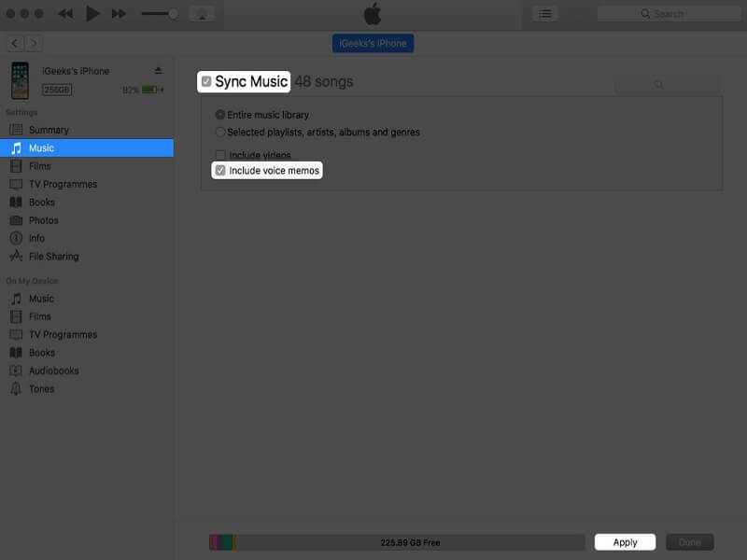Open Films under Settings sidebar
Image resolution: width=747 pixels, height=560 pixels.
click(x=87, y=166)
